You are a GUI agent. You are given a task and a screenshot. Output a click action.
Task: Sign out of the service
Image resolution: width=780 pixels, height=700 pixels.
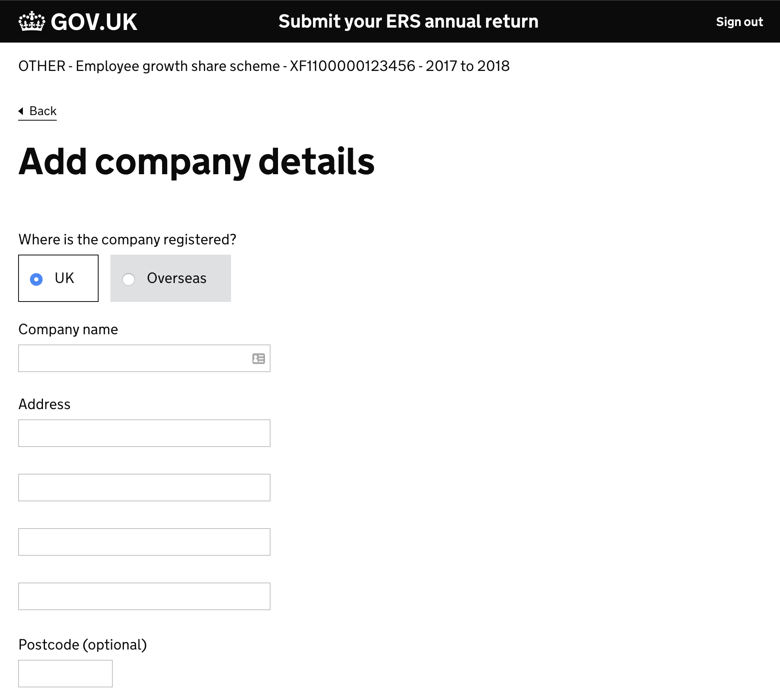pyautogui.click(x=739, y=22)
